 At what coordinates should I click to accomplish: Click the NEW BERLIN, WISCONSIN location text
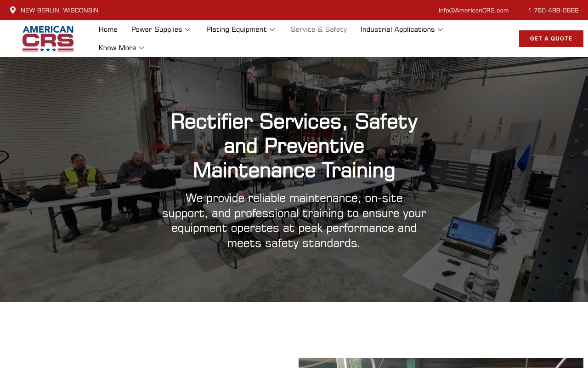tap(60, 10)
